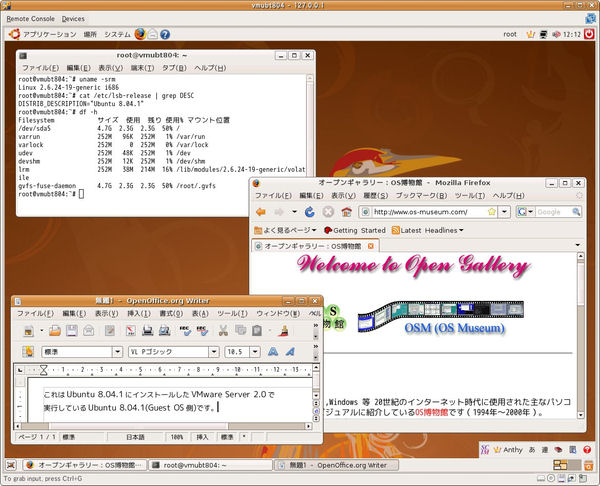Screen dimensions: 600x486
Task: Export as PDF in Writer toolbar
Action: 131,331
